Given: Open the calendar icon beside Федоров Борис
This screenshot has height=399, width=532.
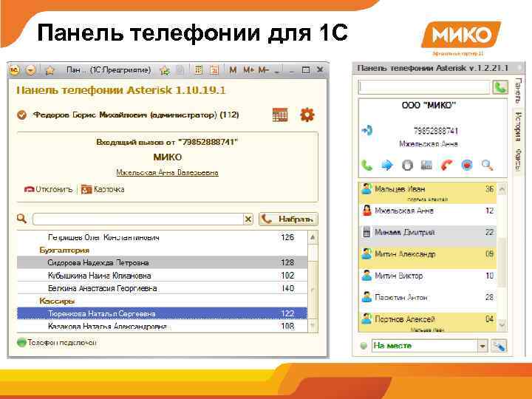Looking at the screenshot, I should [x=280, y=115].
